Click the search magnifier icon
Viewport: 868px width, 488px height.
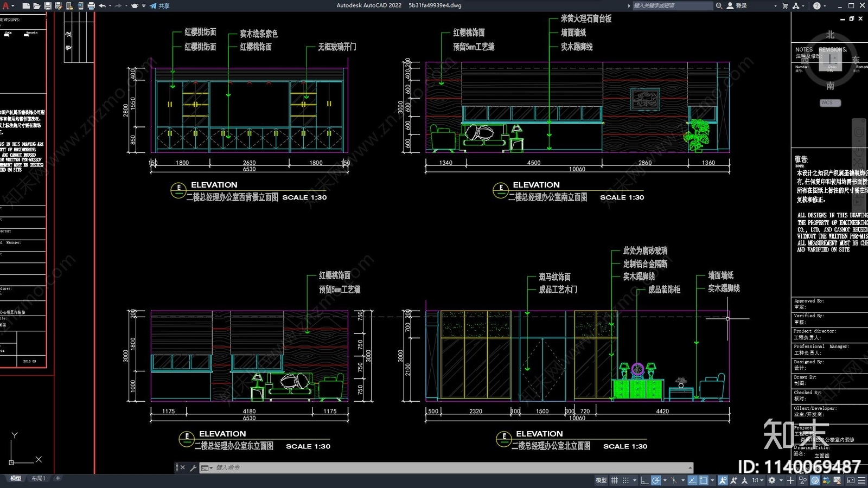click(719, 5)
